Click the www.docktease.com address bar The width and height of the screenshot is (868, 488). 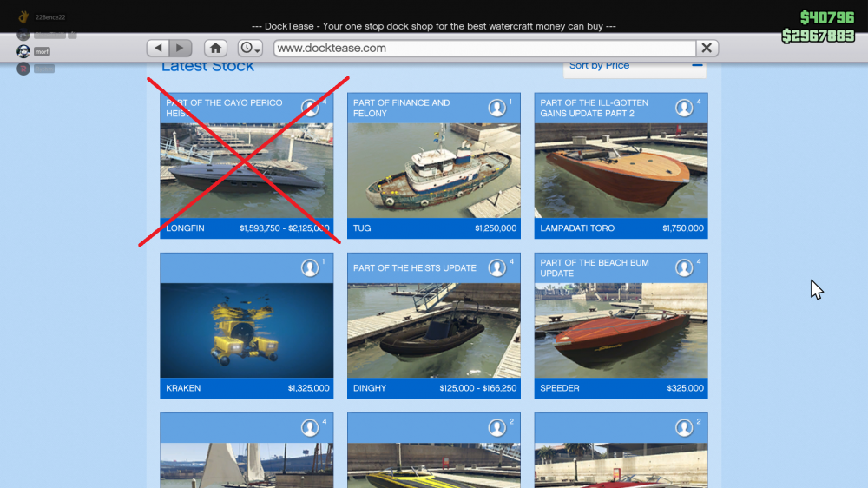pyautogui.click(x=484, y=48)
